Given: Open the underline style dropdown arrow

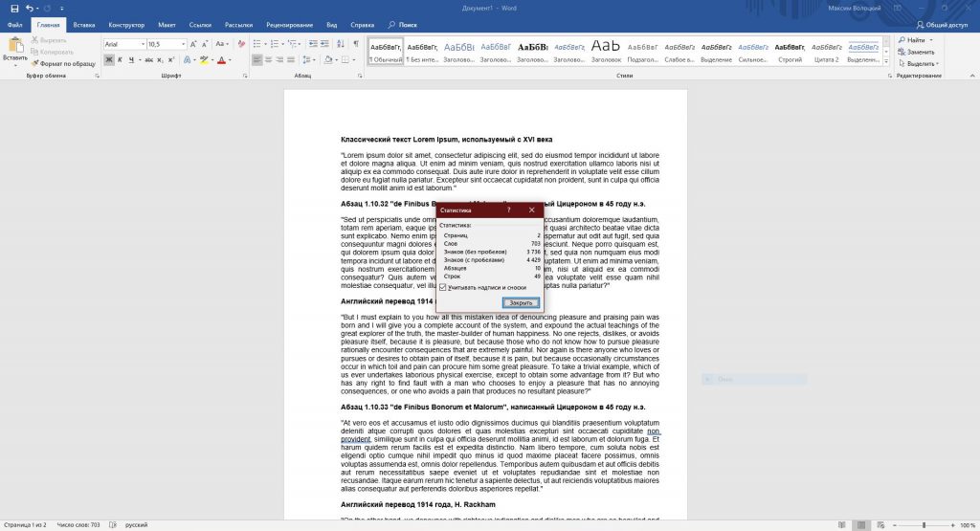Looking at the screenshot, I should click(x=138, y=60).
